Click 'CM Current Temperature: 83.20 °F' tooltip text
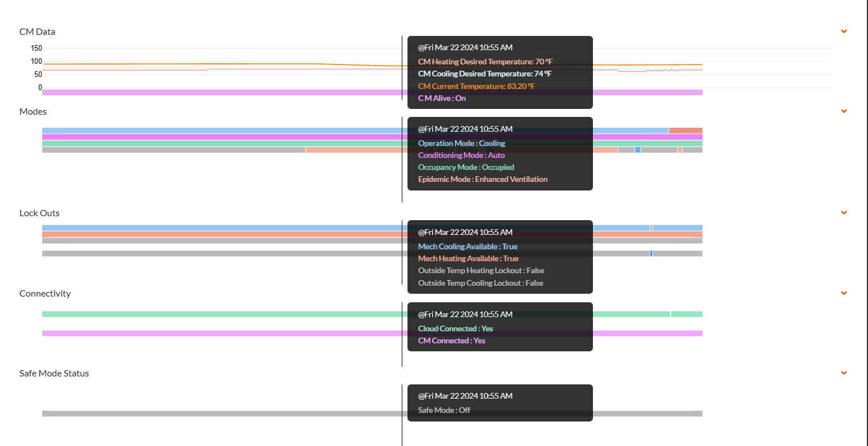The height and width of the screenshot is (446, 868). point(477,86)
